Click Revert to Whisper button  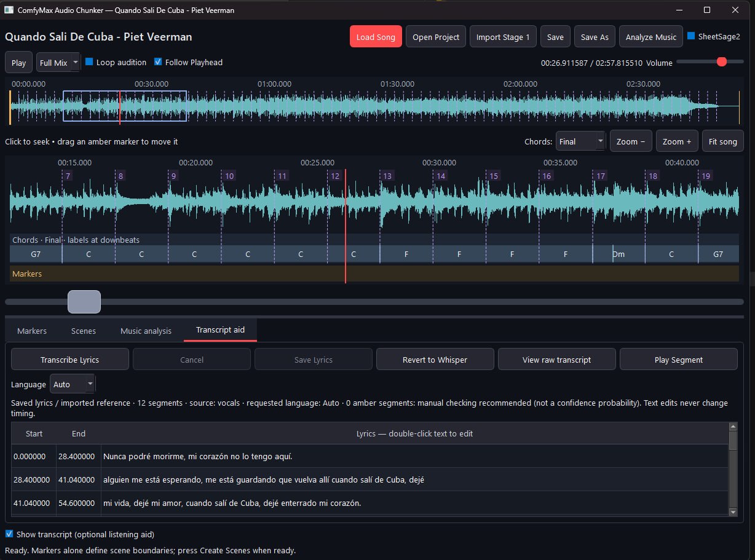coord(435,360)
